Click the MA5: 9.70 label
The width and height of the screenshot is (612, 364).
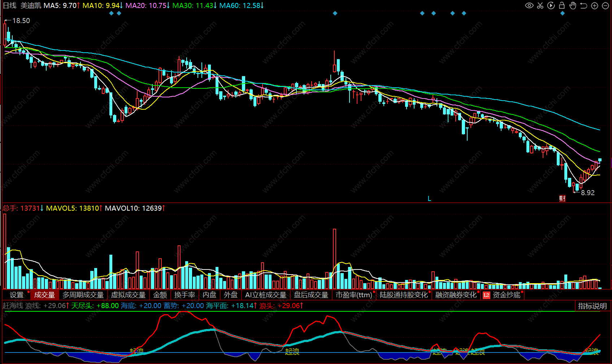click(62, 5)
